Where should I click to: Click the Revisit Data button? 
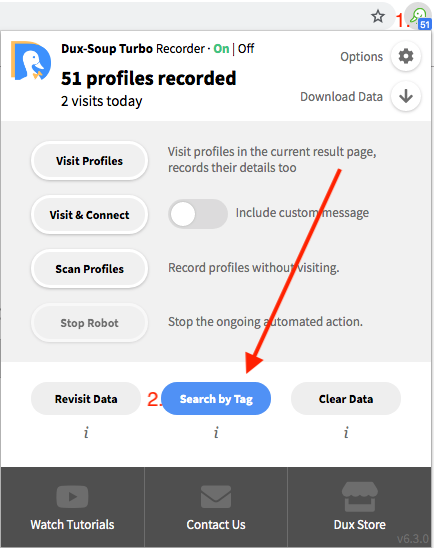86,398
